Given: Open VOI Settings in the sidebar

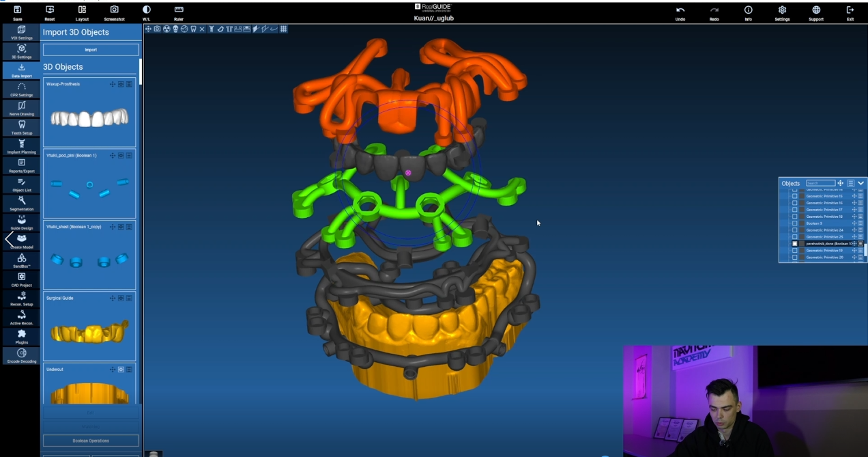Looking at the screenshot, I should pyautogui.click(x=21, y=33).
